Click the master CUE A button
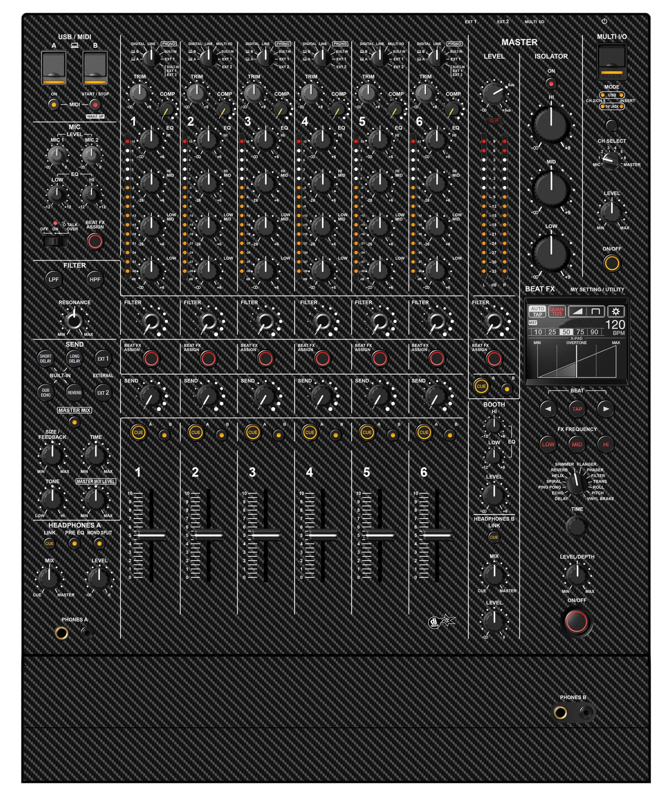 pyautogui.click(x=481, y=386)
